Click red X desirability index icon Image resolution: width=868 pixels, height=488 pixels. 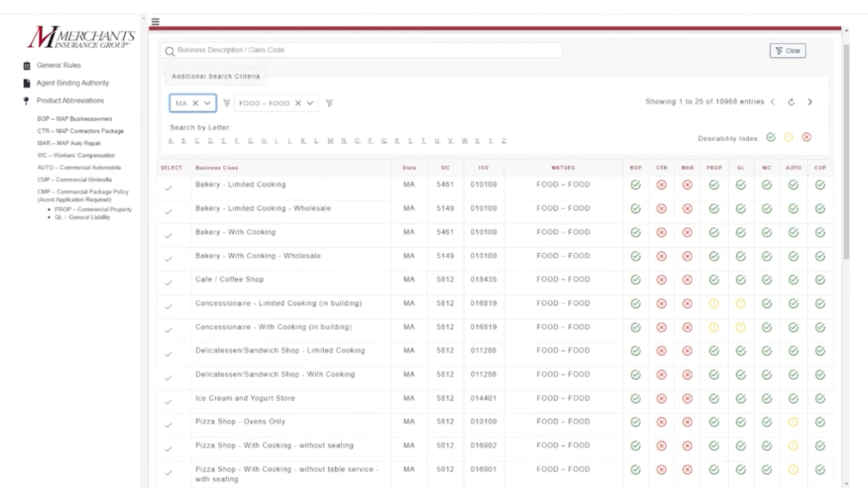click(806, 138)
